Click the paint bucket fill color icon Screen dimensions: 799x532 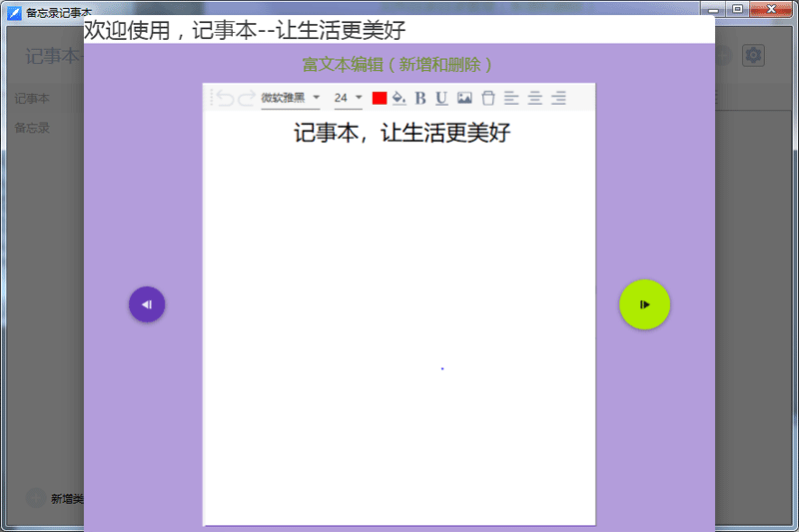(x=399, y=98)
